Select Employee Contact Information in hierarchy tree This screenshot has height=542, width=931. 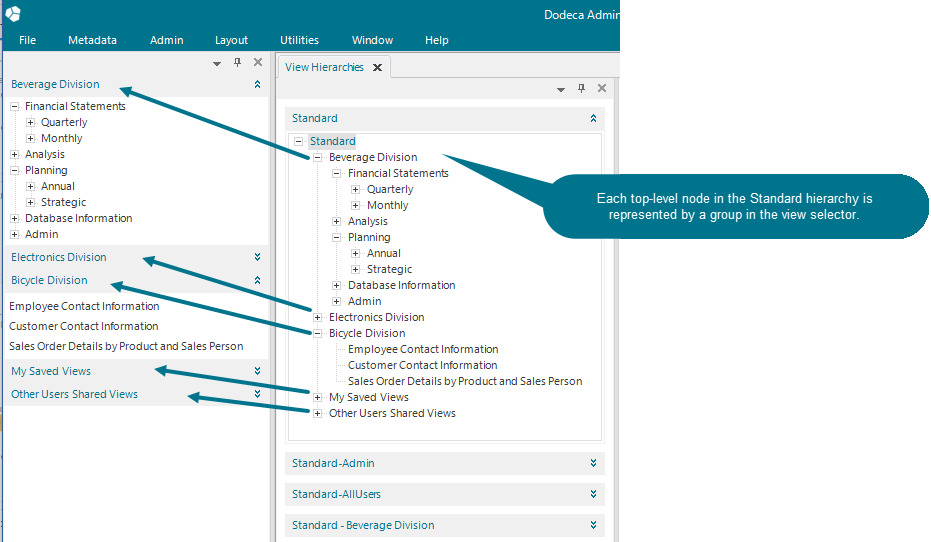click(x=423, y=349)
